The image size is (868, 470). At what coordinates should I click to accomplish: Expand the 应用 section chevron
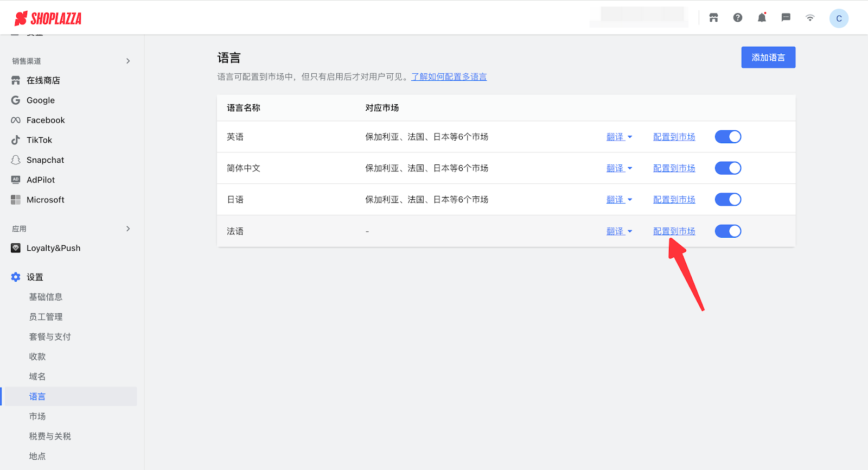pos(128,228)
